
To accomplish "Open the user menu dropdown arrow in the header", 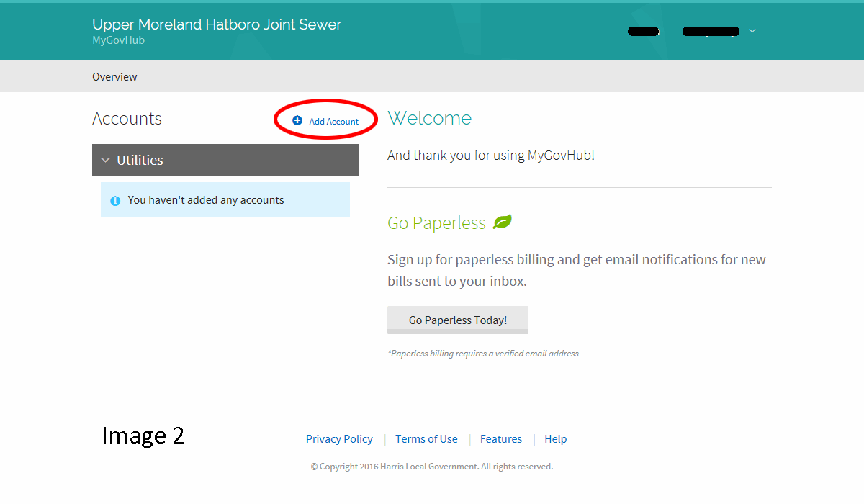I will tap(752, 31).
